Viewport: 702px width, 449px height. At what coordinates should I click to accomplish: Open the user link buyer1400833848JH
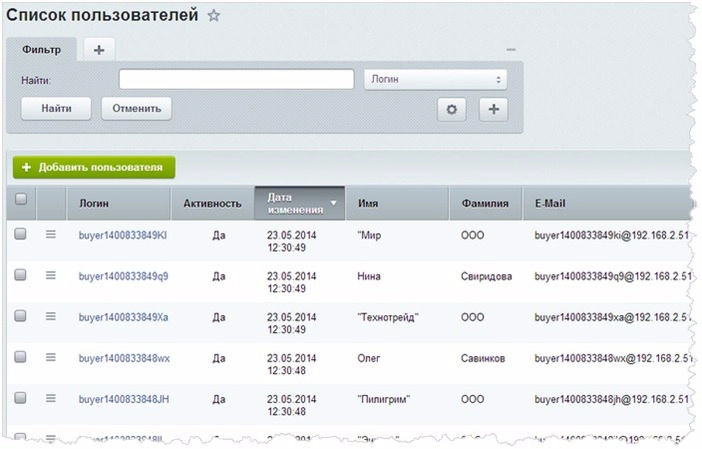124,399
